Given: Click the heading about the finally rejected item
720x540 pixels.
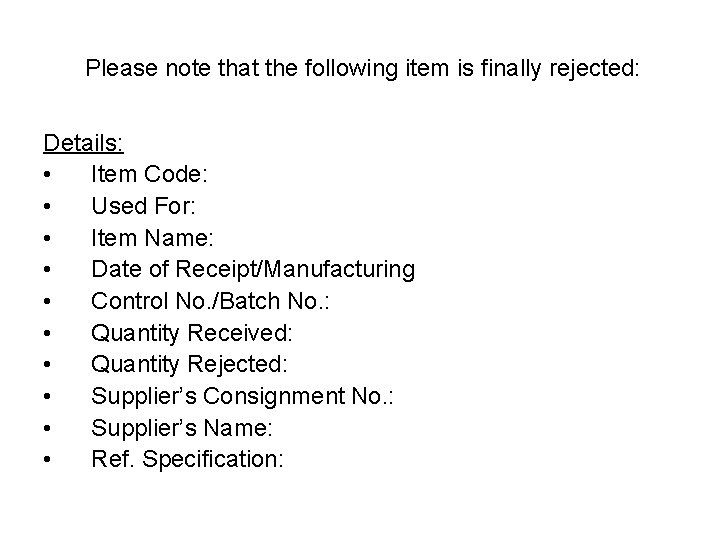Looking at the screenshot, I should tap(361, 69).
